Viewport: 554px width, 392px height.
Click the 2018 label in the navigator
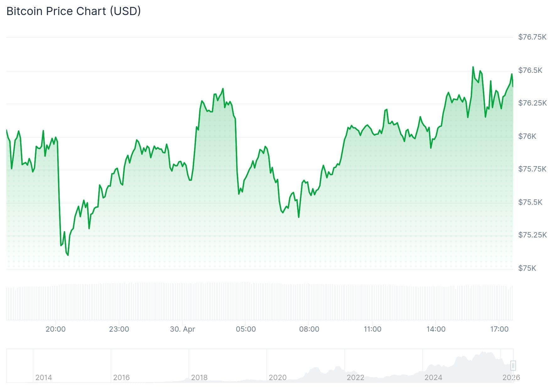click(199, 377)
